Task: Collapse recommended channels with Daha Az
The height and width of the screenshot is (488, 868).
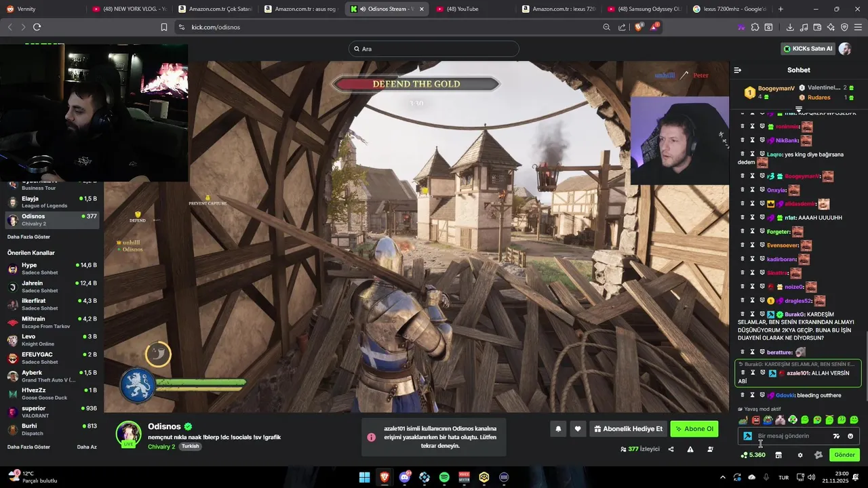Action: coord(87,447)
